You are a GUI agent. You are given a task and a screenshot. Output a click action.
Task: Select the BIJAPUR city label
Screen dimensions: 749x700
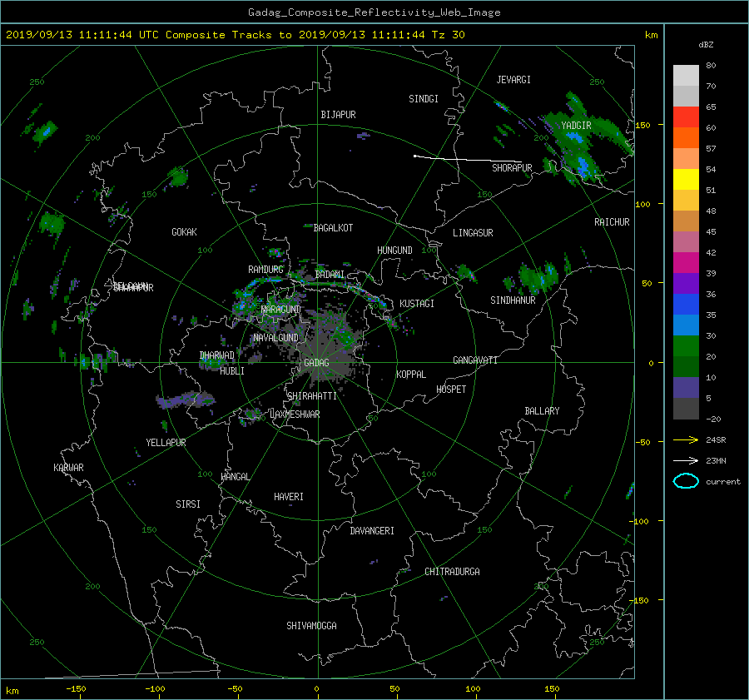(x=338, y=115)
